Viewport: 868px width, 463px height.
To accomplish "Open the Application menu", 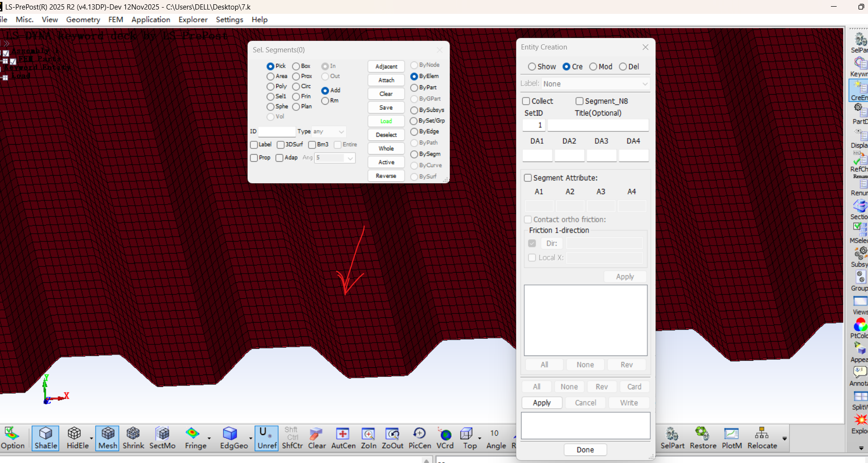I will point(151,20).
